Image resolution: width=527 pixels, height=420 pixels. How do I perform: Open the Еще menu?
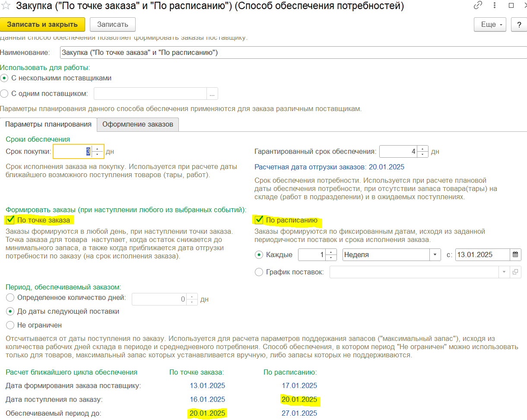pos(490,24)
